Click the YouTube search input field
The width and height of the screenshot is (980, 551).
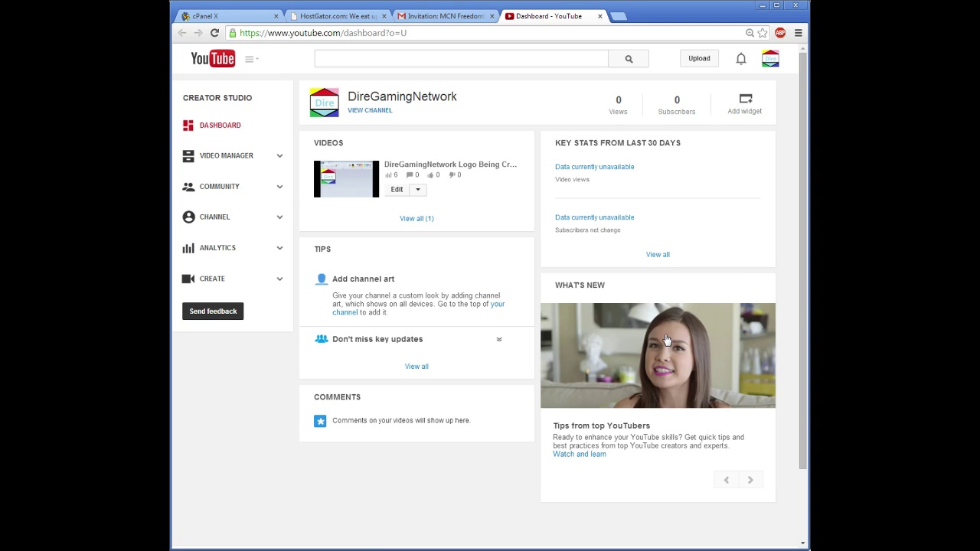click(461, 59)
